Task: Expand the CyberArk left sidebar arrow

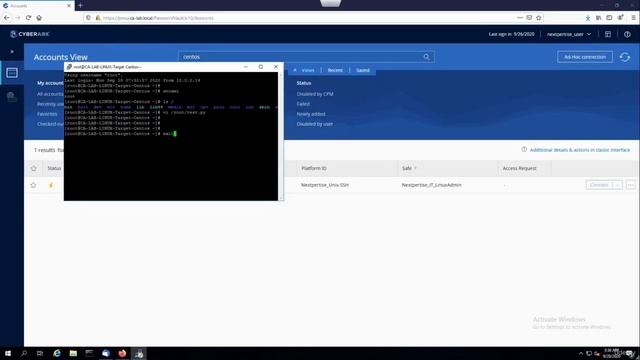Action: point(12,51)
